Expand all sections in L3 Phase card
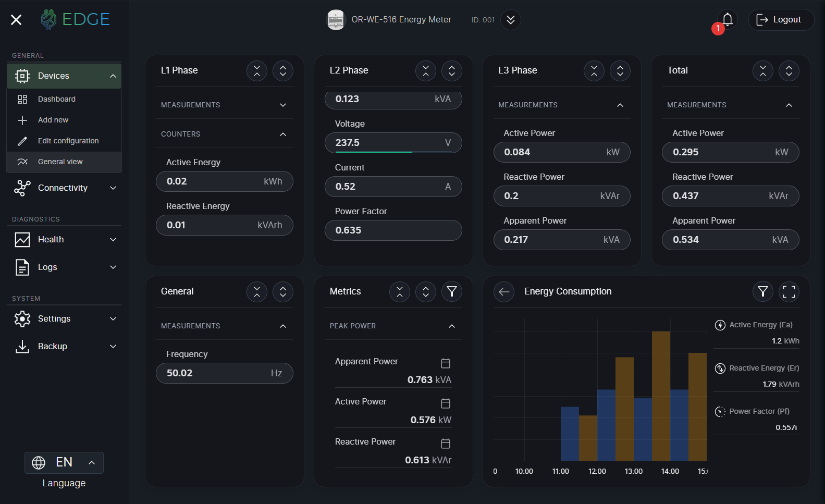Image resolution: width=825 pixels, height=504 pixels. pyautogui.click(x=620, y=71)
